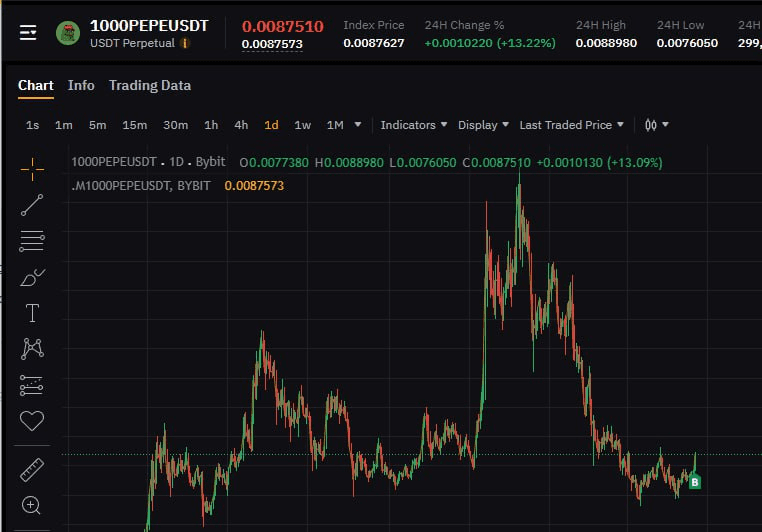762x532 pixels.
Task: Open the Fibonacci retracement tool
Action: [x=32, y=240]
